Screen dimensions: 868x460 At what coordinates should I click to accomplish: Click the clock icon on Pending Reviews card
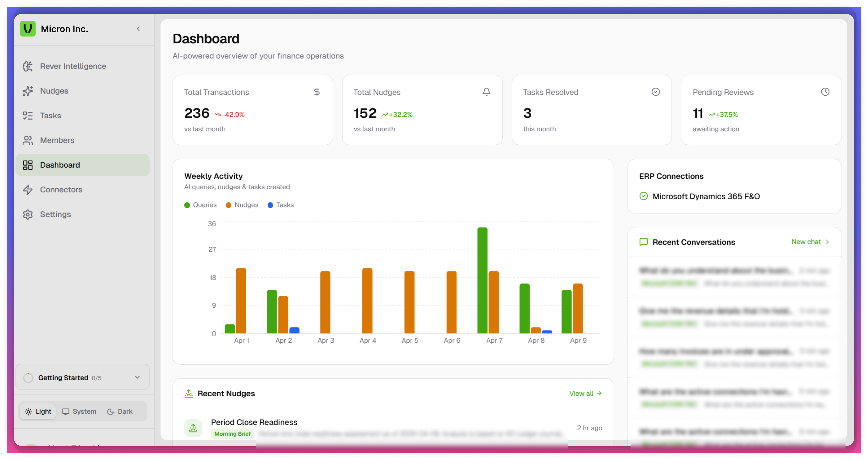pyautogui.click(x=825, y=92)
